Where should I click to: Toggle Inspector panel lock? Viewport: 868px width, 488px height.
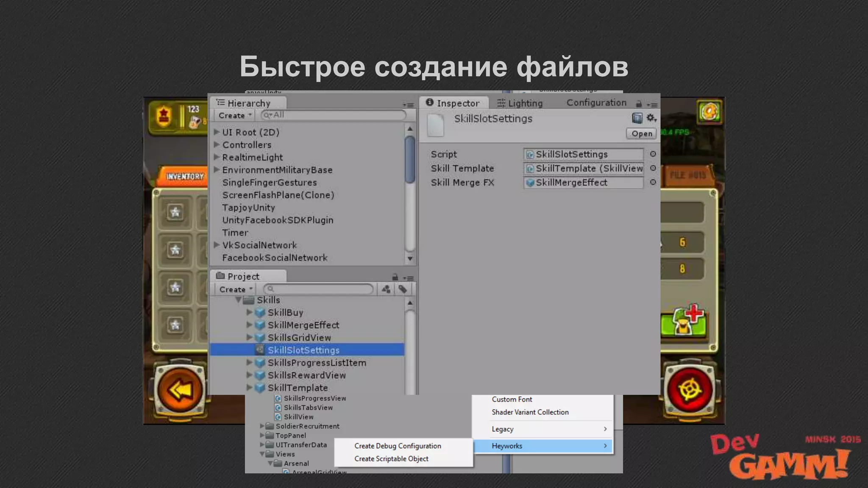pos(639,104)
